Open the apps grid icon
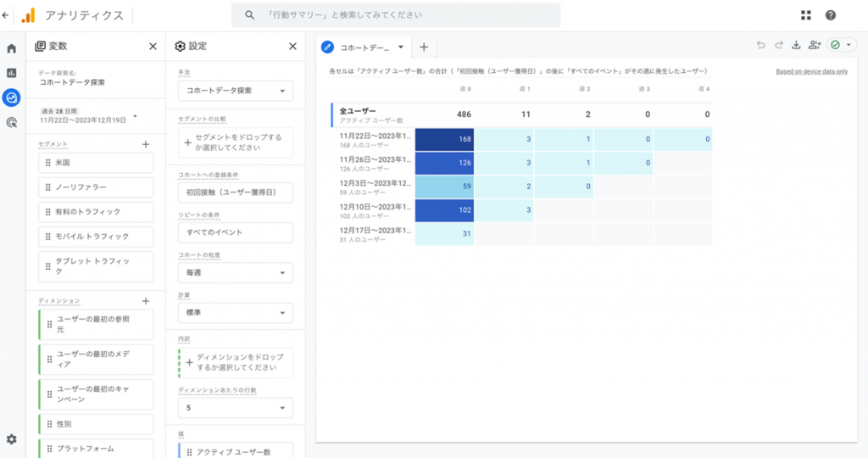This screenshot has height=458, width=868. 805,15
